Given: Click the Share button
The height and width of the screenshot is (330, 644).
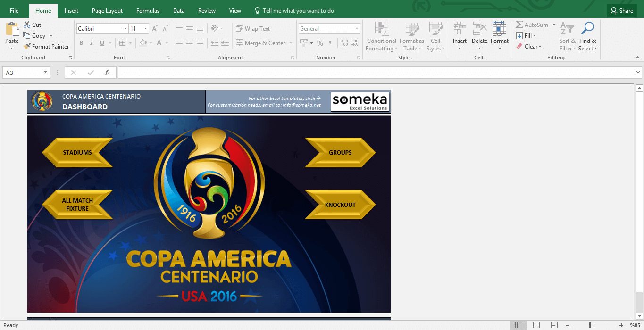Looking at the screenshot, I should 621,11.
